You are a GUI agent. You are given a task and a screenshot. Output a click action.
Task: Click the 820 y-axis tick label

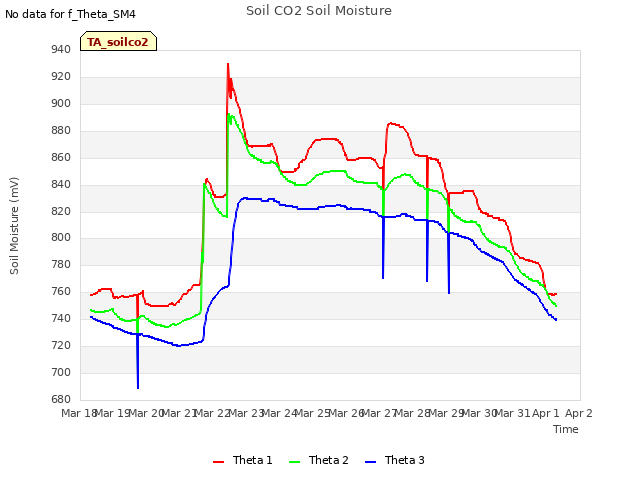[x=61, y=211]
